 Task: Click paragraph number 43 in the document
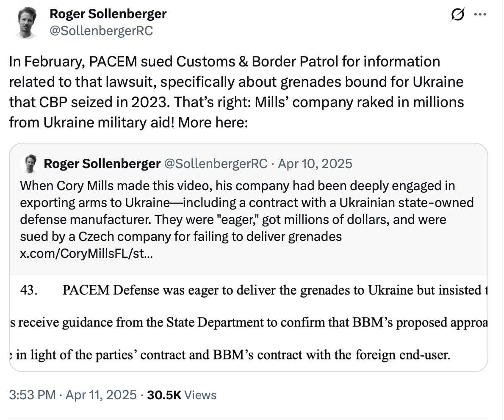28,291
